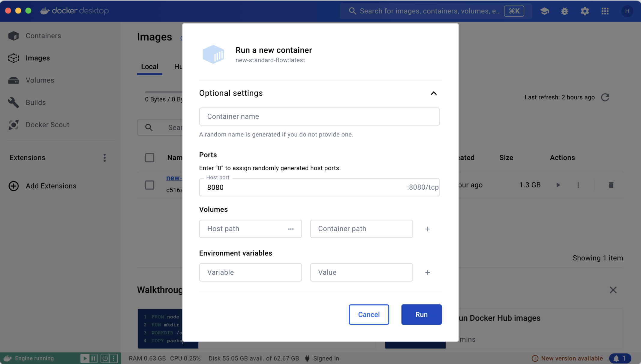Add another volume with the plus icon
This screenshot has height=364, width=641.
pos(428,229)
